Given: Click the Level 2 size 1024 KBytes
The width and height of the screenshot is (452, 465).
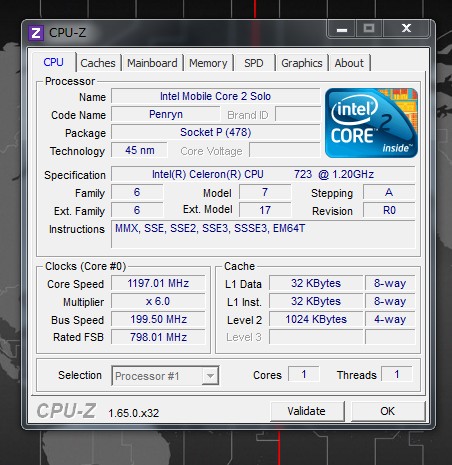Looking at the screenshot, I should pyautogui.click(x=316, y=319).
